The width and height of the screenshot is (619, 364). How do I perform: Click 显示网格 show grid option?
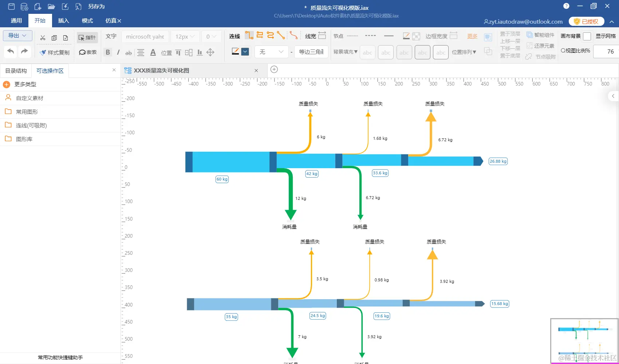click(x=606, y=36)
